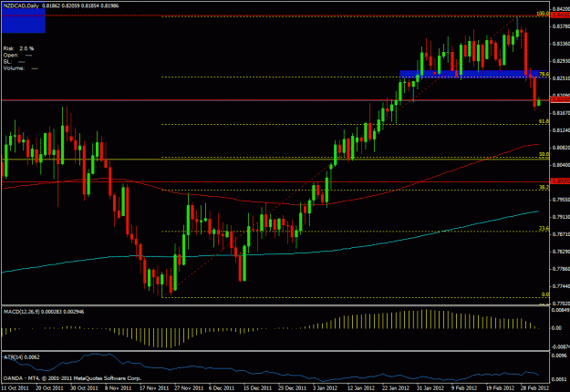The image size is (570, 392).
Task: Click the 19 Feb 2012 date label
Action: pyautogui.click(x=500, y=388)
